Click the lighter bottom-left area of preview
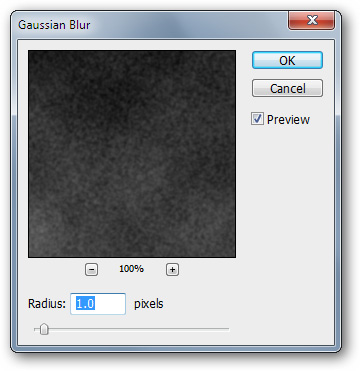This screenshot has height=371, width=360. click(x=50, y=230)
